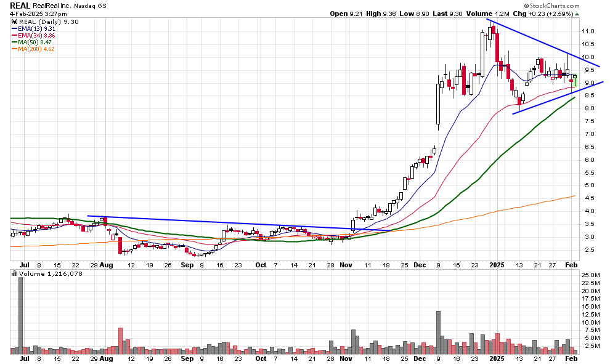Click the 15.0M volume axis label
Screen dimensions: 610x364
(590, 307)
